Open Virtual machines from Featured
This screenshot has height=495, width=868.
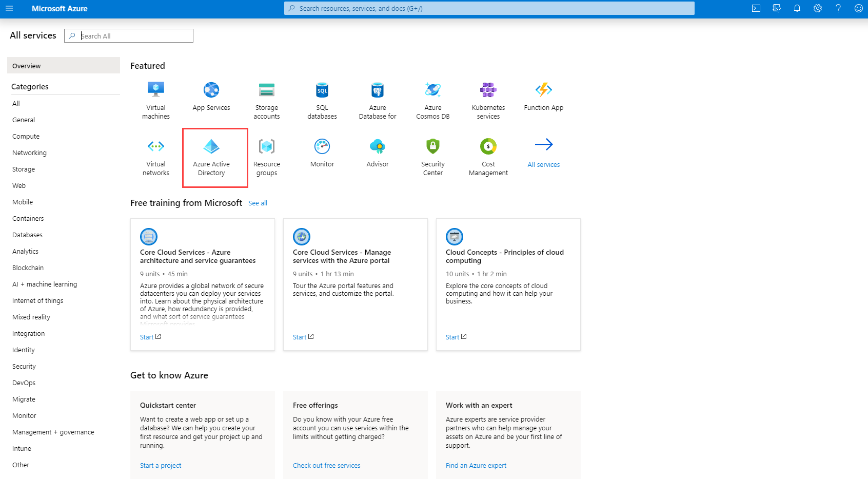[x=156, y=101]
